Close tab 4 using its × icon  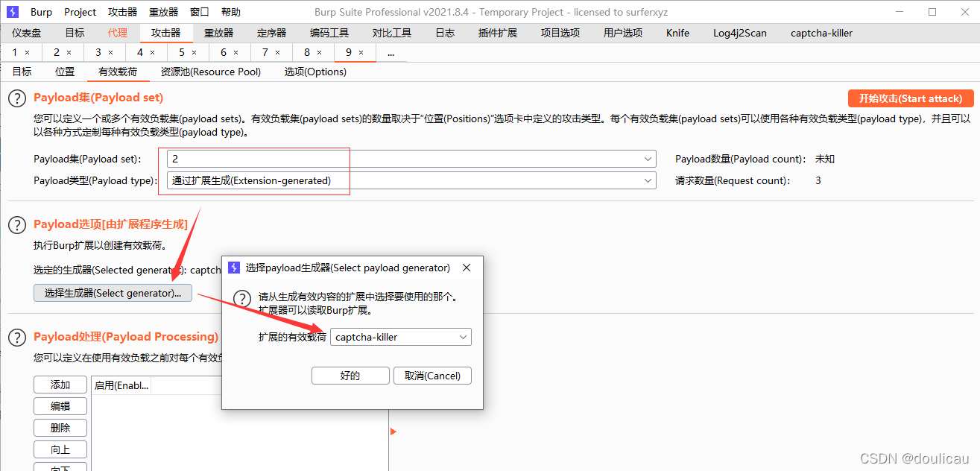pyautogui.click(x=153, y=53)
